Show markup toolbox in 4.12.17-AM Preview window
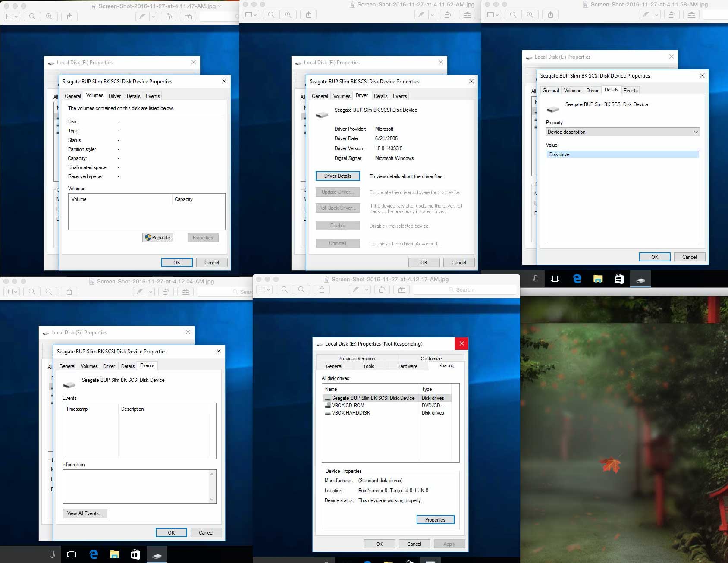Viewport: 728px width, 563px height. [402, 289]
